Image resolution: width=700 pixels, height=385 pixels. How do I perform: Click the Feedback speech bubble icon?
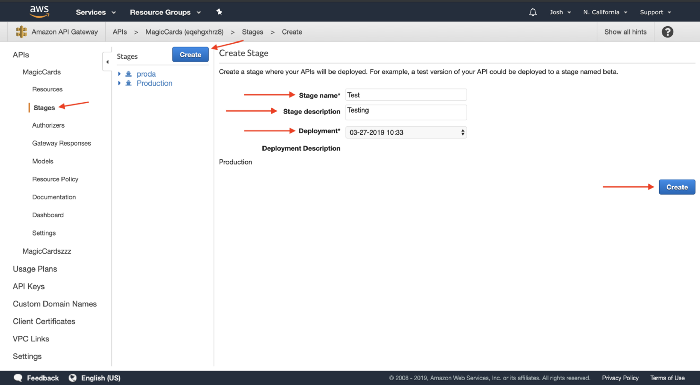tap(18, 378)
